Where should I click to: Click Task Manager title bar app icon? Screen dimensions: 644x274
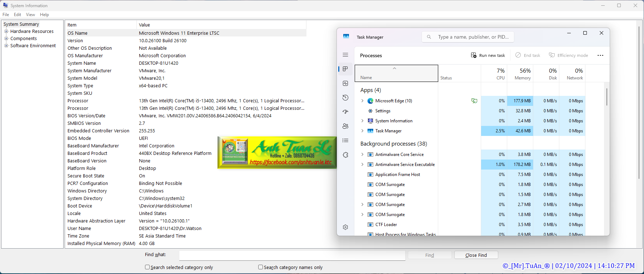[346, 36]
